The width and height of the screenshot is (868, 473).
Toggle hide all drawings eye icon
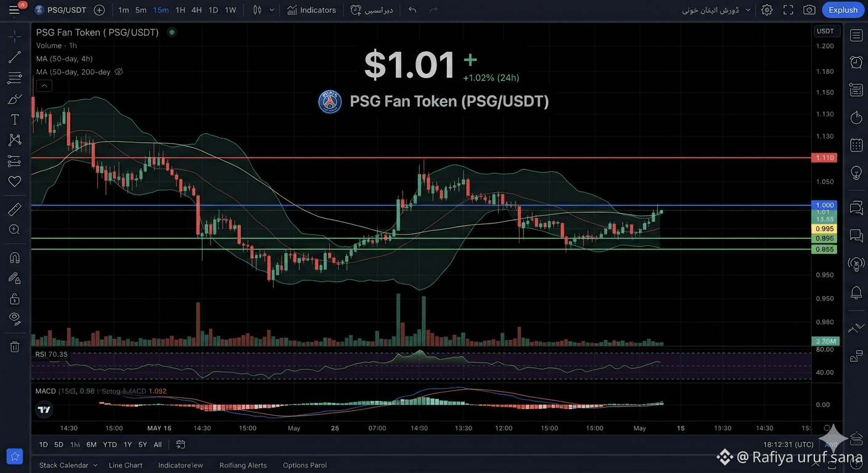tap(15, 318)
